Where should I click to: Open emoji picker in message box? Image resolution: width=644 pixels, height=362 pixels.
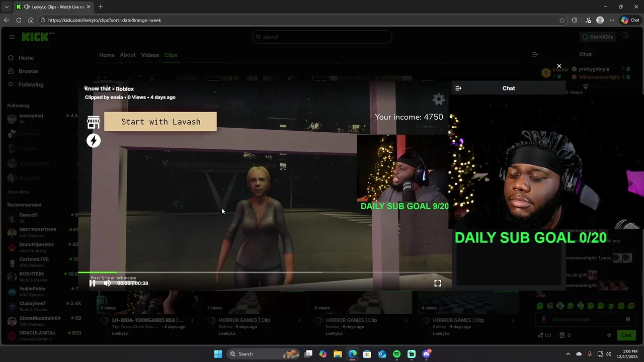(x=627, y=319)
